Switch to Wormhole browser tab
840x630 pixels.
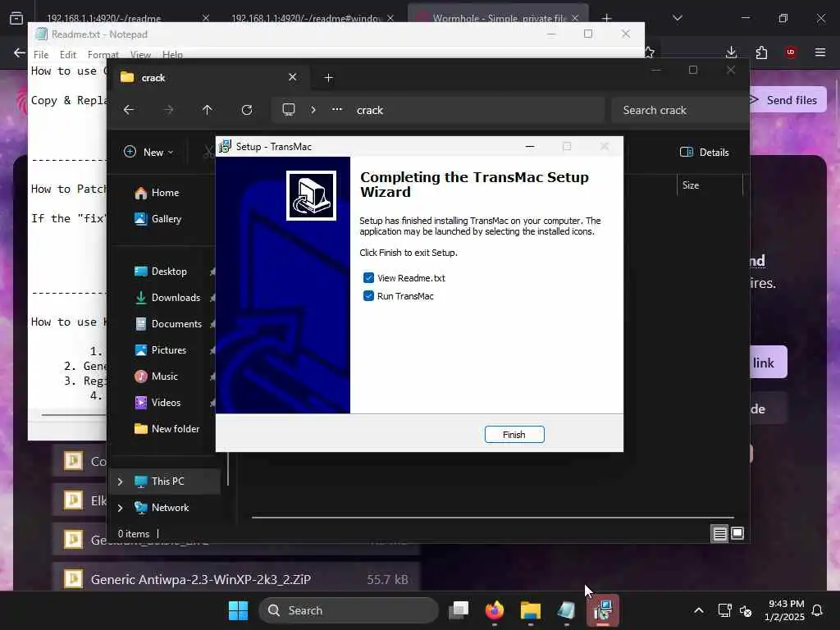(498, 18)
